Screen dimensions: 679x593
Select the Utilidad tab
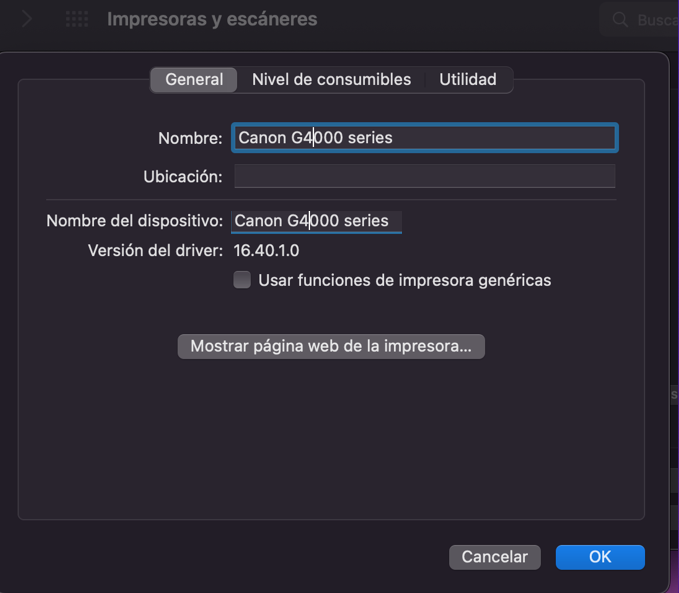468,80
